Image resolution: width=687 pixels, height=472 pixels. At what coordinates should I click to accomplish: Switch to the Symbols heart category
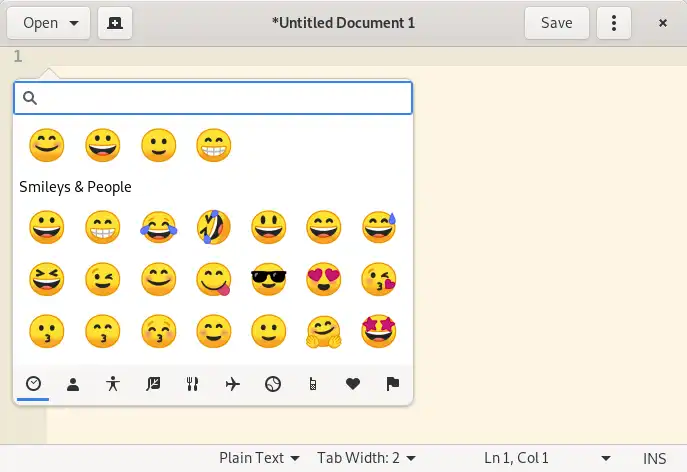(x=353, y=384)
